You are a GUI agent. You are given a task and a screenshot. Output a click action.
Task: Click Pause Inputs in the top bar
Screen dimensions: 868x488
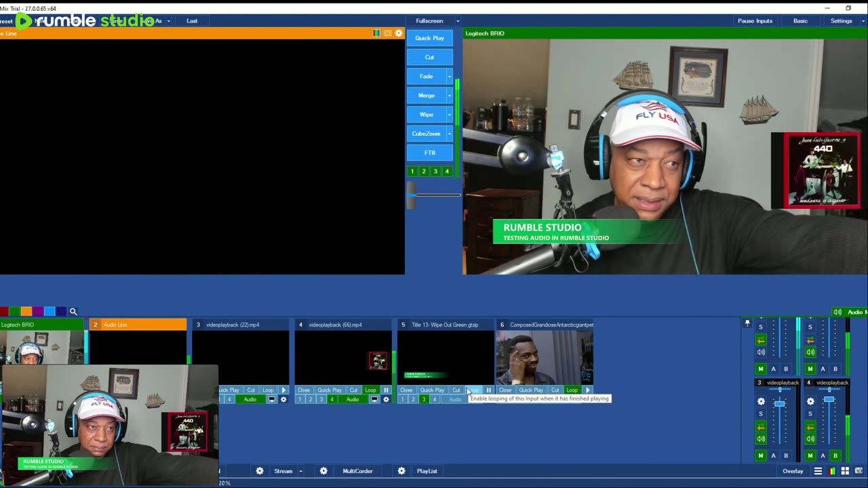tap(755, 21)
